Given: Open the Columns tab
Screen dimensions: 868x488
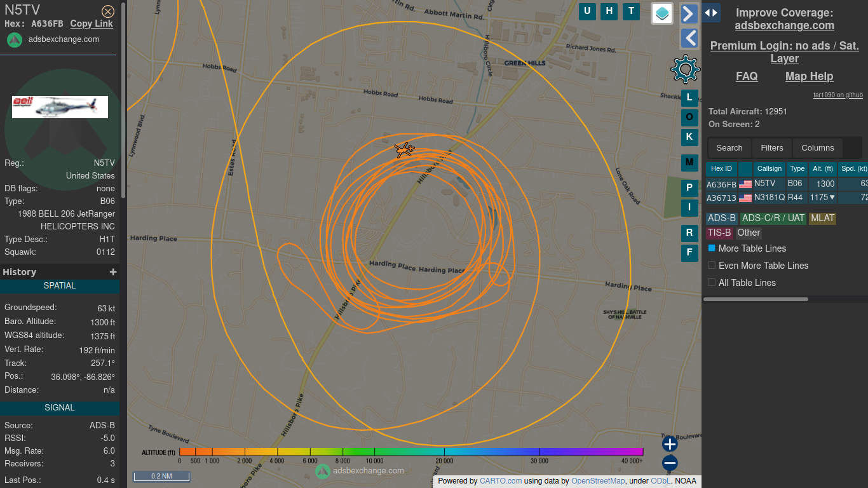Looking at the screenshot, I should [x=818, y=148].
